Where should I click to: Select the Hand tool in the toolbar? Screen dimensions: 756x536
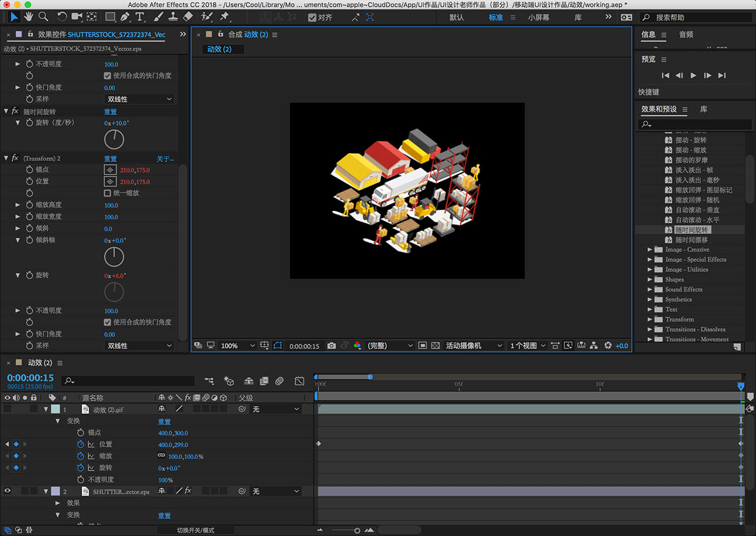tap(28, 16)
